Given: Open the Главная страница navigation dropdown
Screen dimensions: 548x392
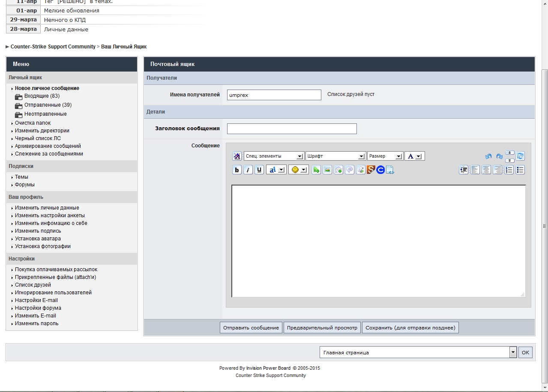Looking at the screenshot, I should (x=418, y=353).
